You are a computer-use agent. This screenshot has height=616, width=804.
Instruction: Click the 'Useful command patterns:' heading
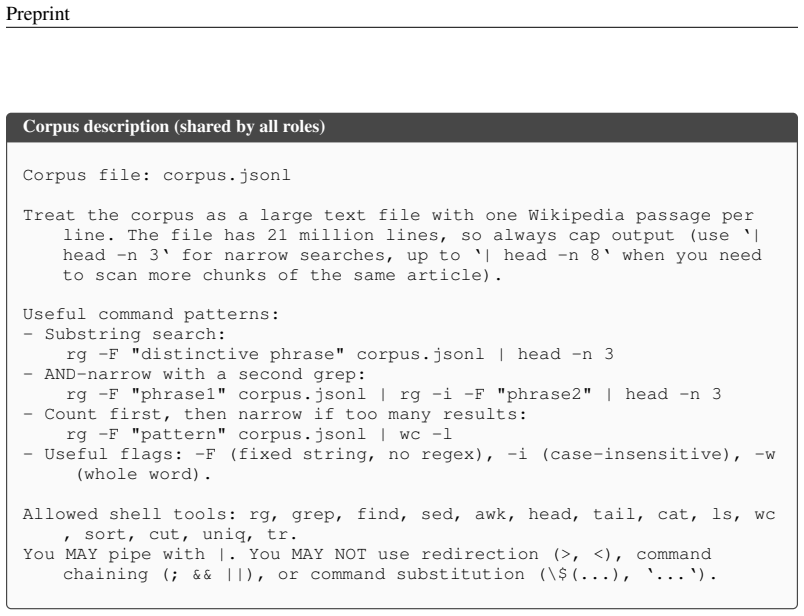(x=151, y=314)
